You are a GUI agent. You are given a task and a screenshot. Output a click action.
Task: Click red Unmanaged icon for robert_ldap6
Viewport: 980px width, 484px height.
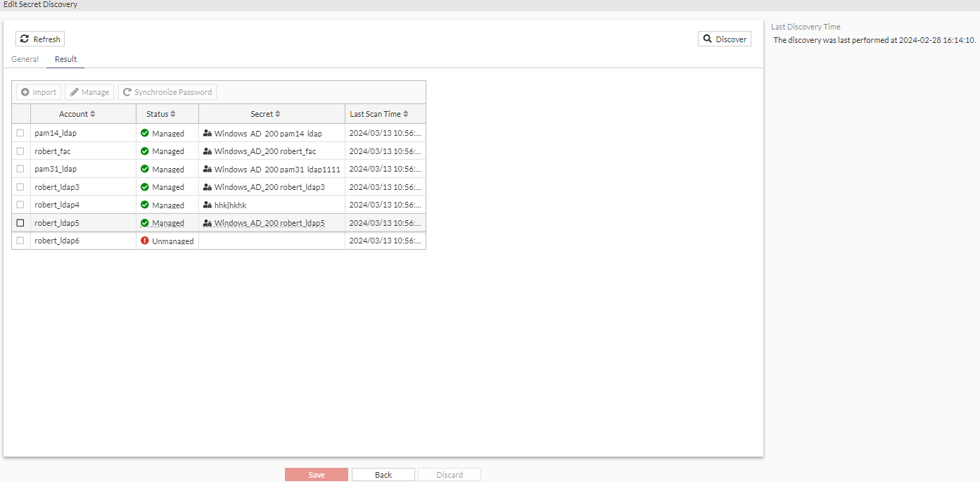point(145,241)
